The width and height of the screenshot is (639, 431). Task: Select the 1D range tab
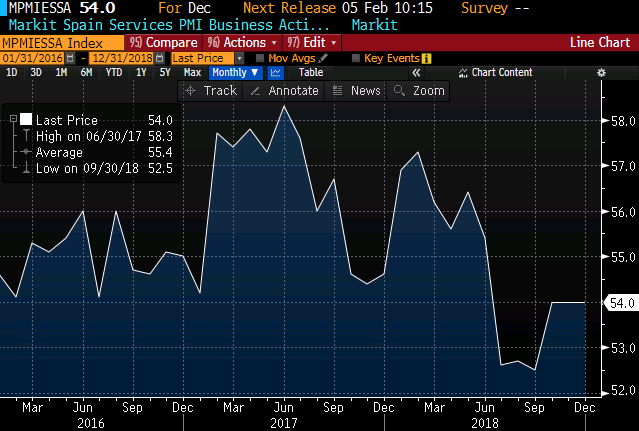(x=11, y=73)
